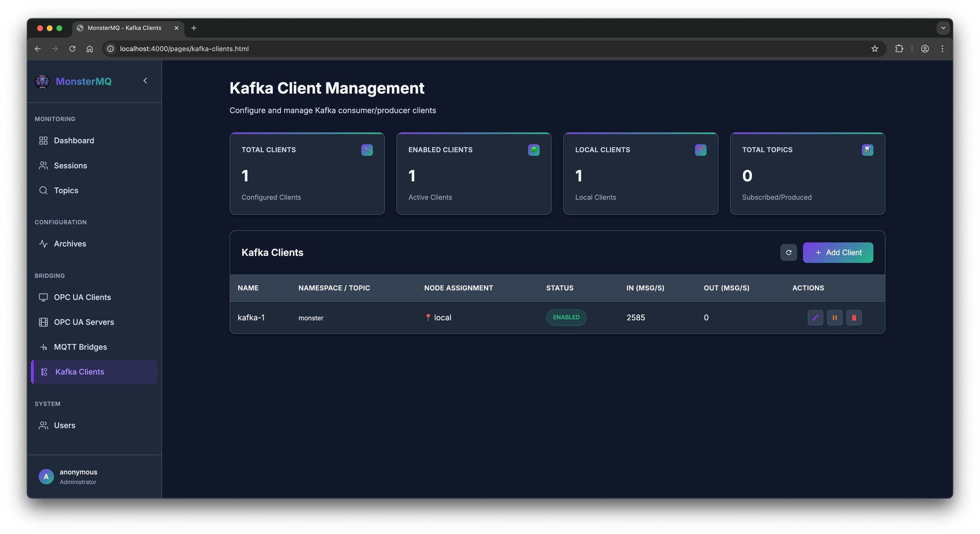Refresh the Kafka Clients table
This screenshot has height=534, width=980.
tap(788, 253)
